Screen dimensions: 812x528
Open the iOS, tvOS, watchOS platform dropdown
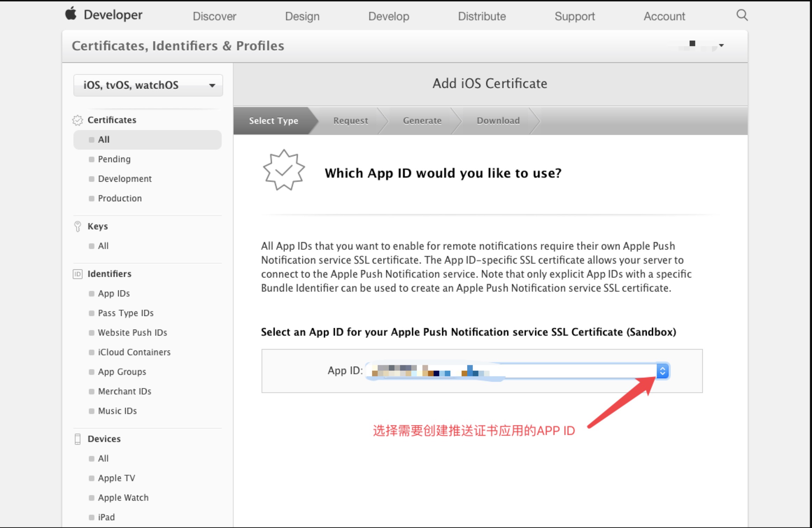point(148,85)
